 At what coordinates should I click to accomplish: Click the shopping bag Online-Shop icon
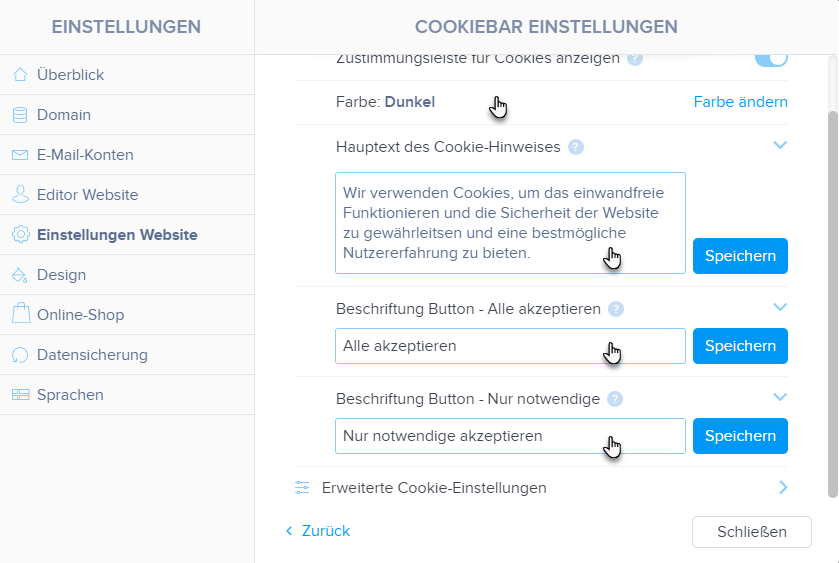(x=20, y=315)
